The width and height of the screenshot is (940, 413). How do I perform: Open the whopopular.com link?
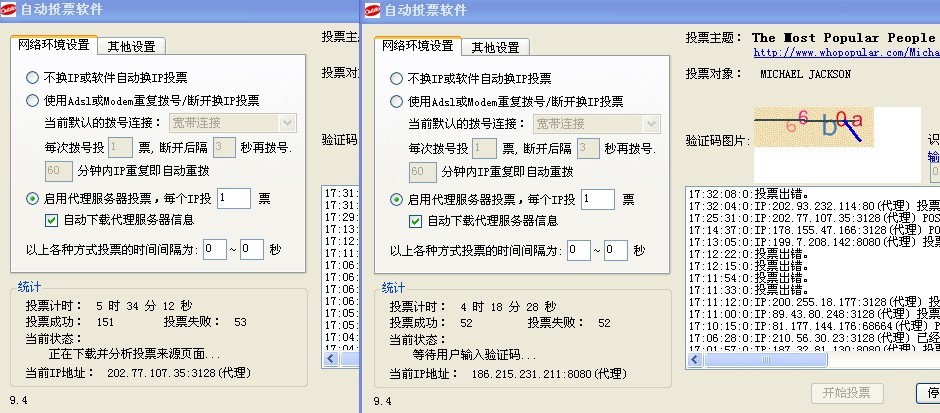click(846, 53)
